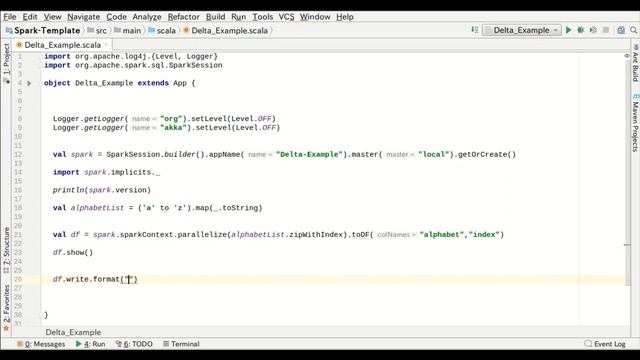Open the Run menu

[x=238, y=17]
